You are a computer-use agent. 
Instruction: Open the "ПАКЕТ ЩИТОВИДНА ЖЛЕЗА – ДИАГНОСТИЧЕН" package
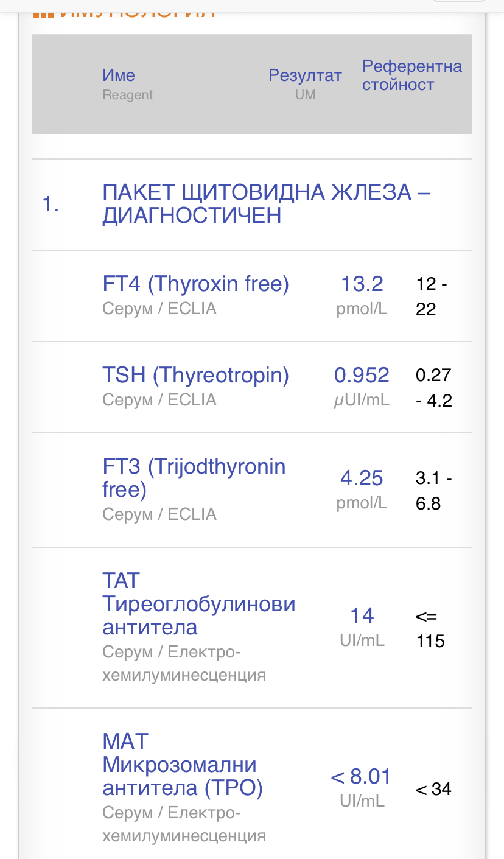[x=267, y=204]
